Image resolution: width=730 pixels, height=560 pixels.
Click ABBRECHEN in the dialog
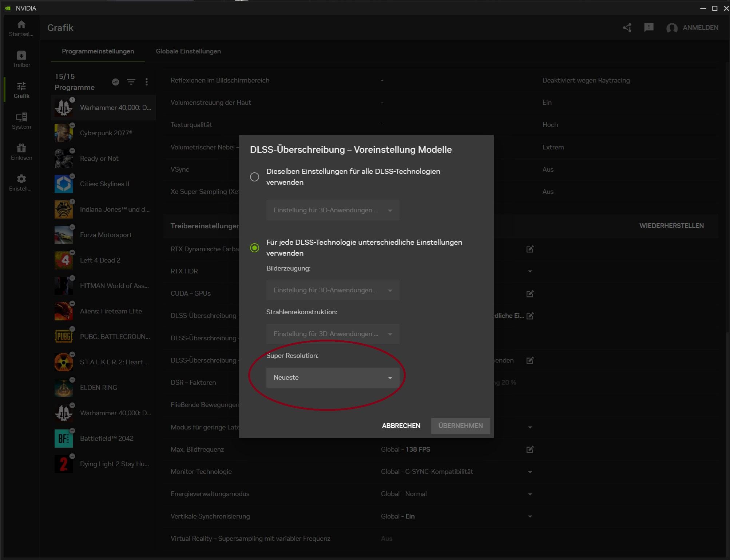401,426
